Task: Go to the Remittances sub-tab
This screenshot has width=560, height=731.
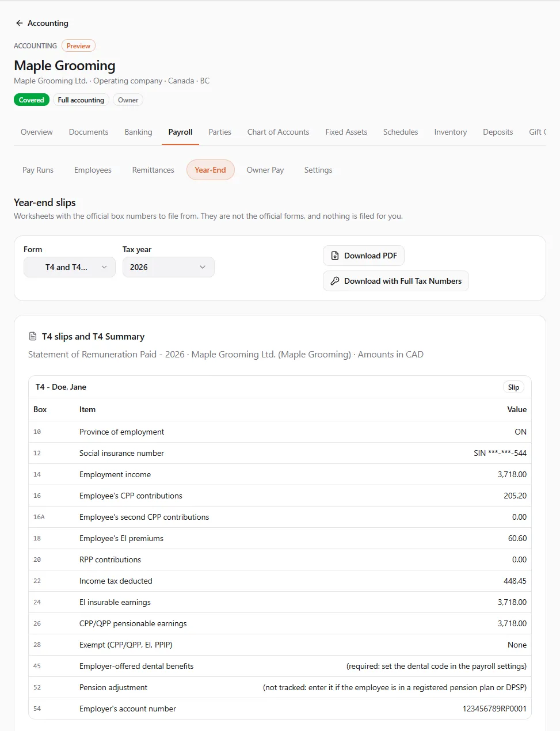Action: (153, 170)
